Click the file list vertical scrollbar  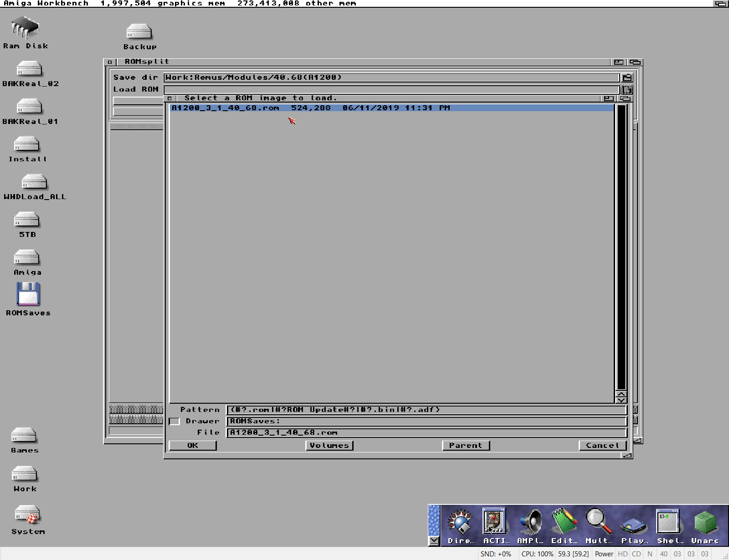coord(621,247)
